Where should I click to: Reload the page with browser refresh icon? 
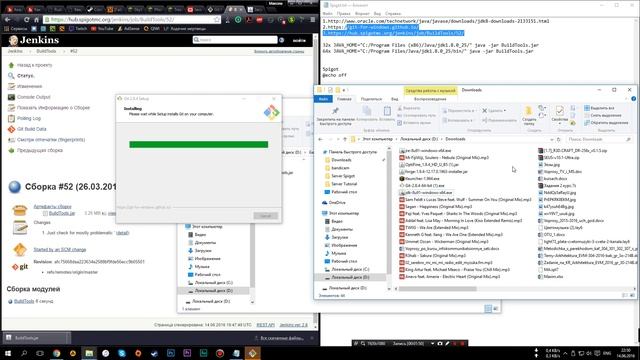click(27, 19)
